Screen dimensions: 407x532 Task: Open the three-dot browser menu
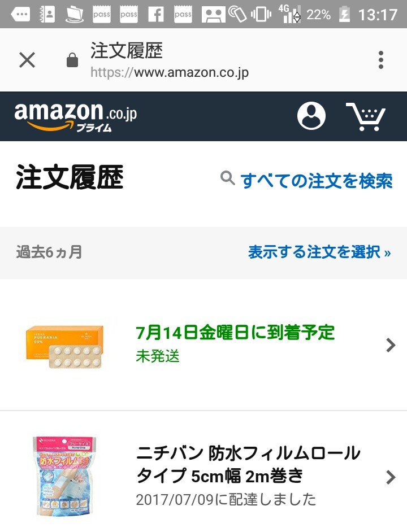tap(381, 60)
